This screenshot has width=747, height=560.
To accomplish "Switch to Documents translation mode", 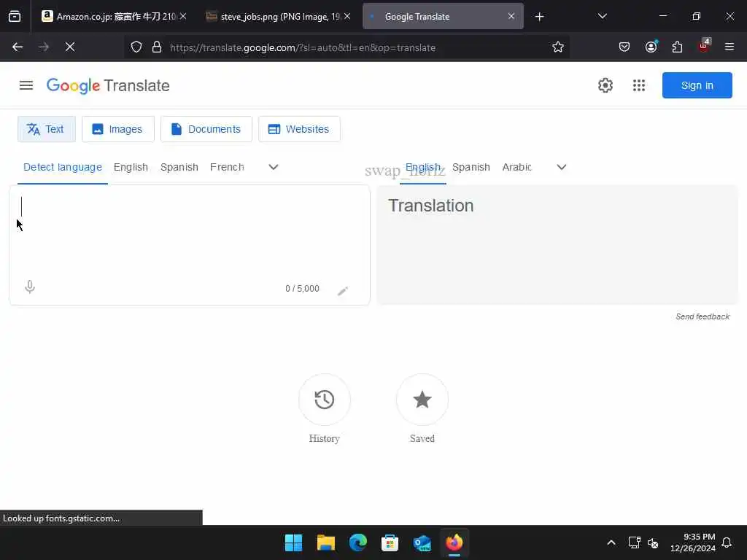I will [206, 129].
